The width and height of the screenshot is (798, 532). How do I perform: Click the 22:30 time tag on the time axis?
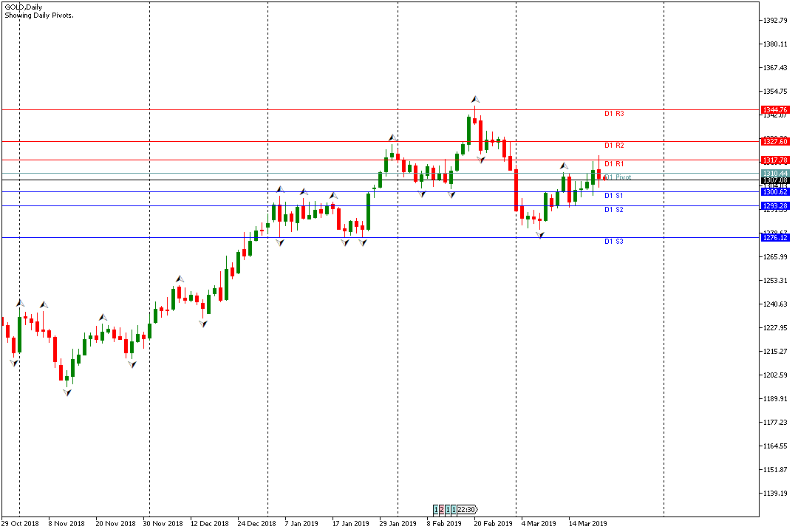pyautogui.click(x=467, y=509)
